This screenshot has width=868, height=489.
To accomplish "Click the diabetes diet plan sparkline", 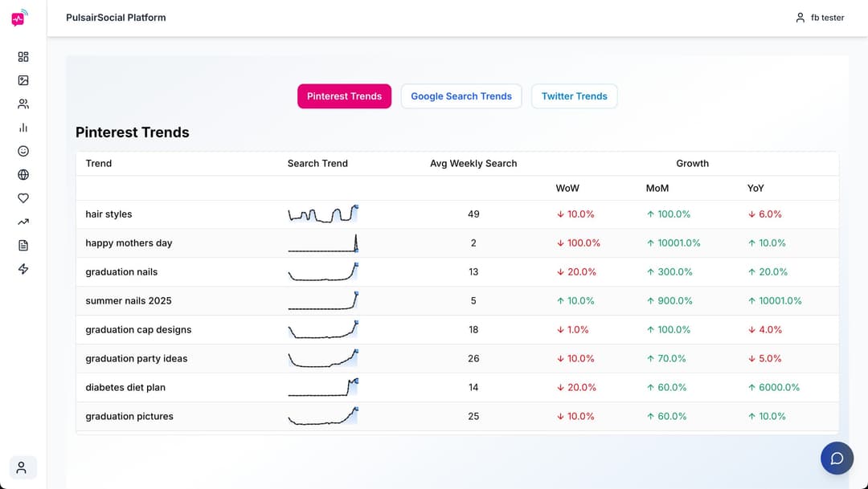I will coord(323,387).
